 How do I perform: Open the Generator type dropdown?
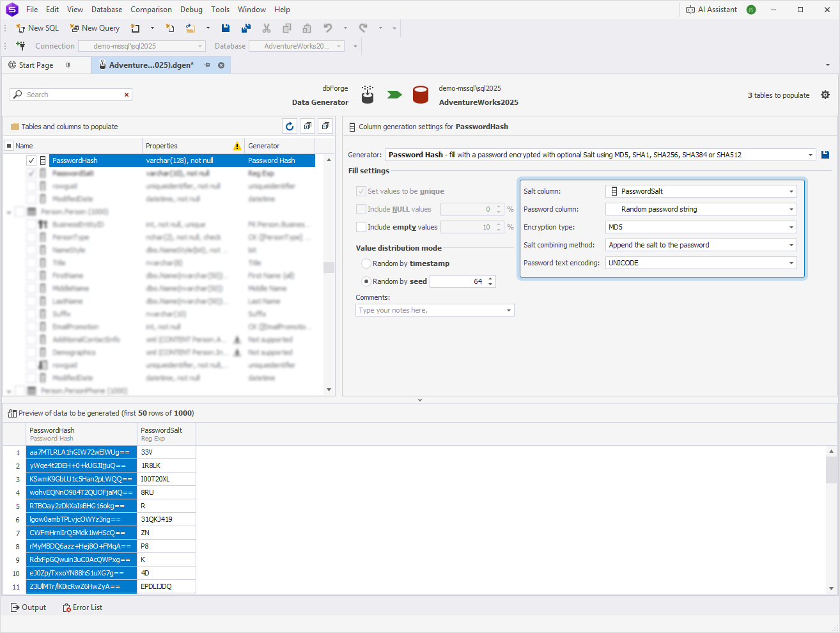pyautogui.click(x=811, y=155)
